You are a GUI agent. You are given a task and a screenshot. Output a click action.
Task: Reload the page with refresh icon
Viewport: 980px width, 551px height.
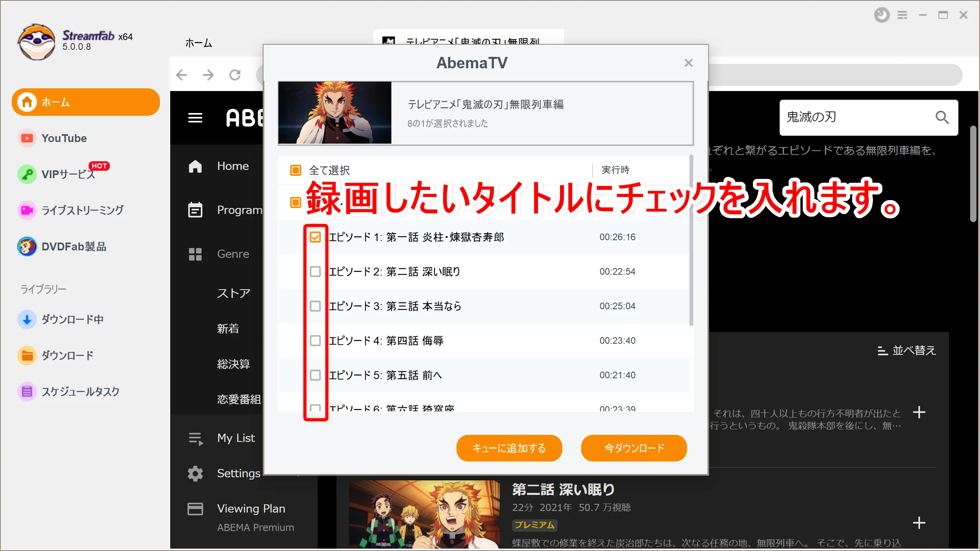pos(235,75)
